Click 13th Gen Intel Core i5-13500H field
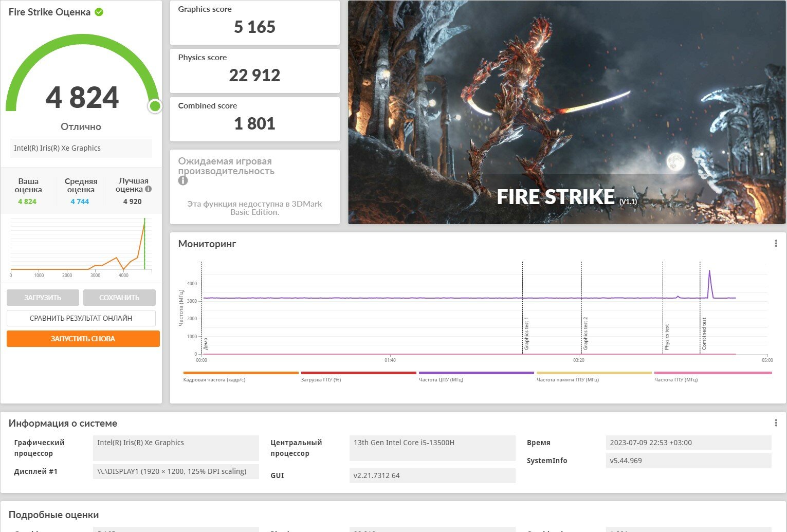The width and height of the screenshot is (787, 532). (x=432, y=448)
